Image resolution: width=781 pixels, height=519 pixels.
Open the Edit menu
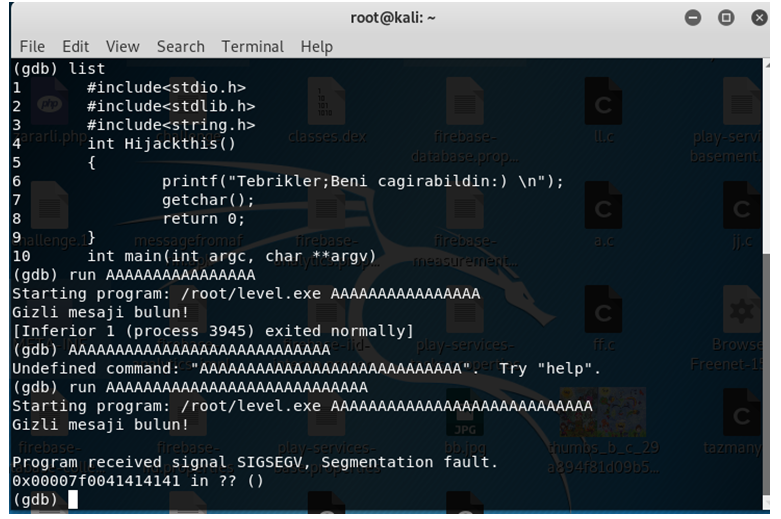pyautogui.click(x=75, y=46)
